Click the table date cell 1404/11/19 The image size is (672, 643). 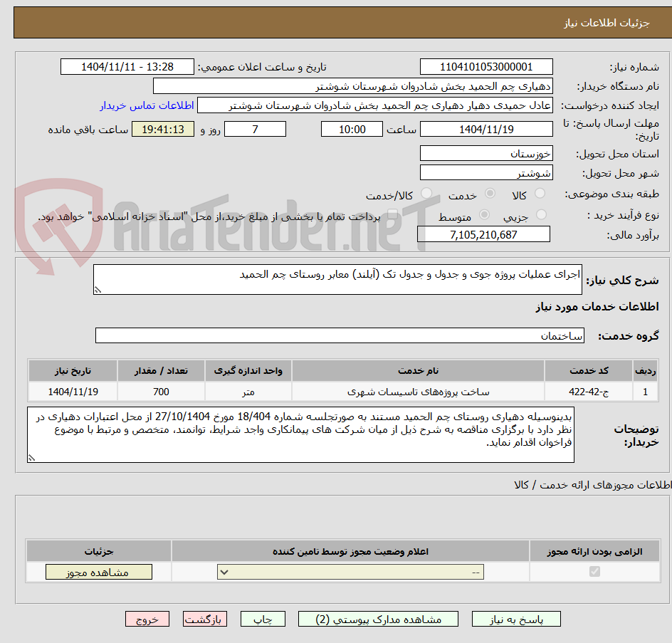coord(73,392)
